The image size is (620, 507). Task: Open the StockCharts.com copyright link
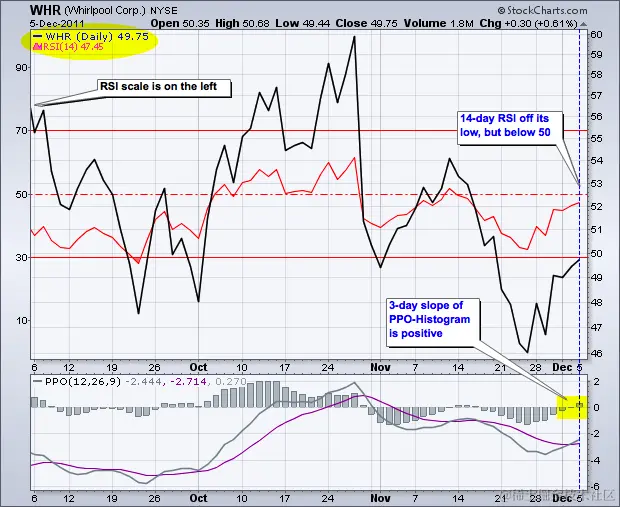pos(543,10)
